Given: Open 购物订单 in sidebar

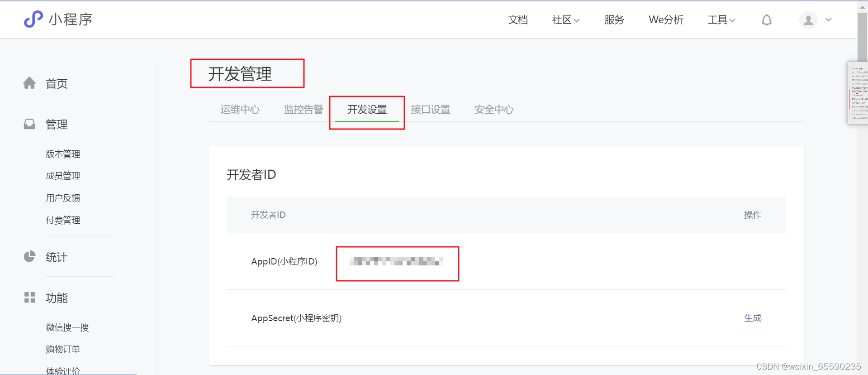Looking at the screenshot, I should pyautogui.click(x=63, y=349).
